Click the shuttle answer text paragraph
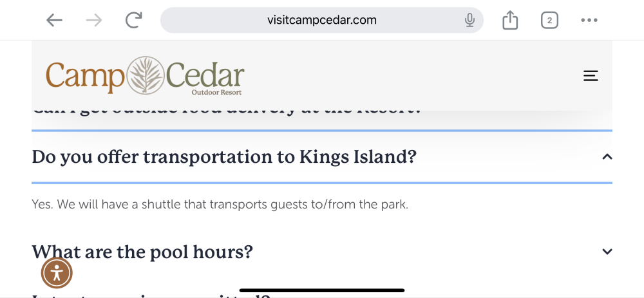This screenshot has width=644, height=298. click(x=220, y=205)
